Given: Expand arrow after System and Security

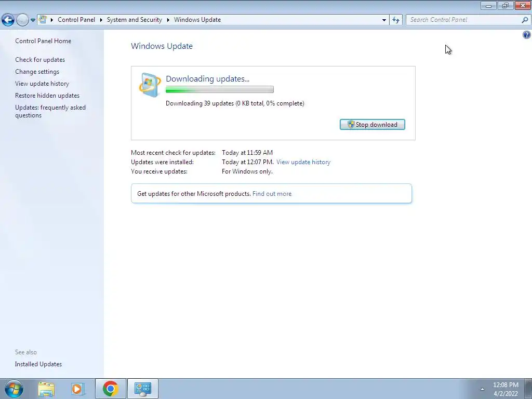Looking at the screenshot, I should point(168,20).
